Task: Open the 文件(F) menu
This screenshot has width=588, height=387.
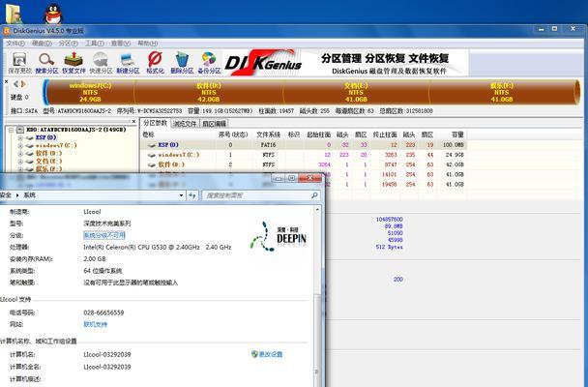Action: click(15, 44)
